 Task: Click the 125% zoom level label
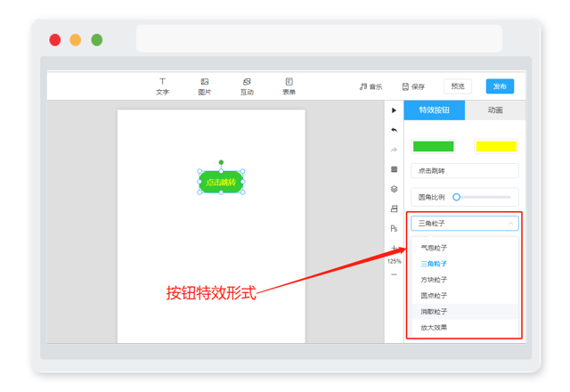(x=394, y=261)
